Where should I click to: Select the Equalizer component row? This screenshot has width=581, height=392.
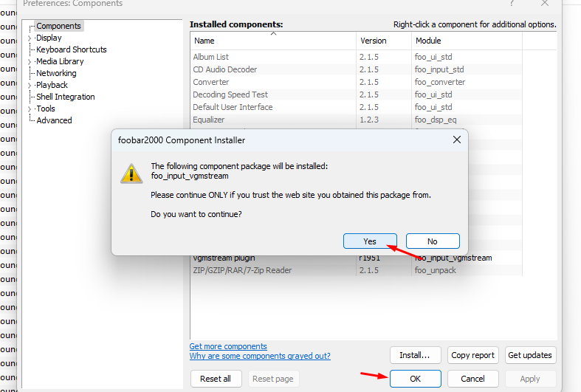[356, 120]
